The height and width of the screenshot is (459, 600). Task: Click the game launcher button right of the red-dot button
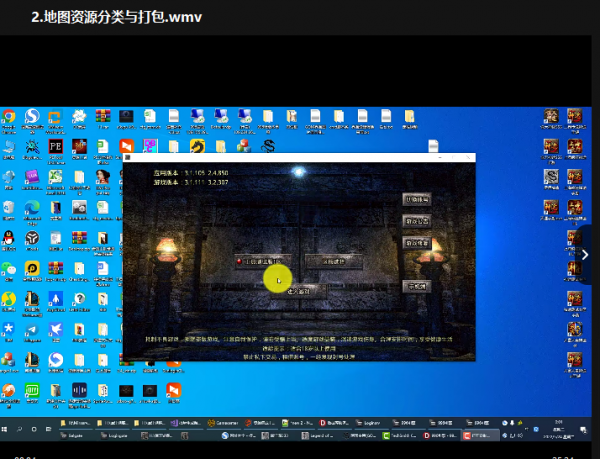pos(333,262)
